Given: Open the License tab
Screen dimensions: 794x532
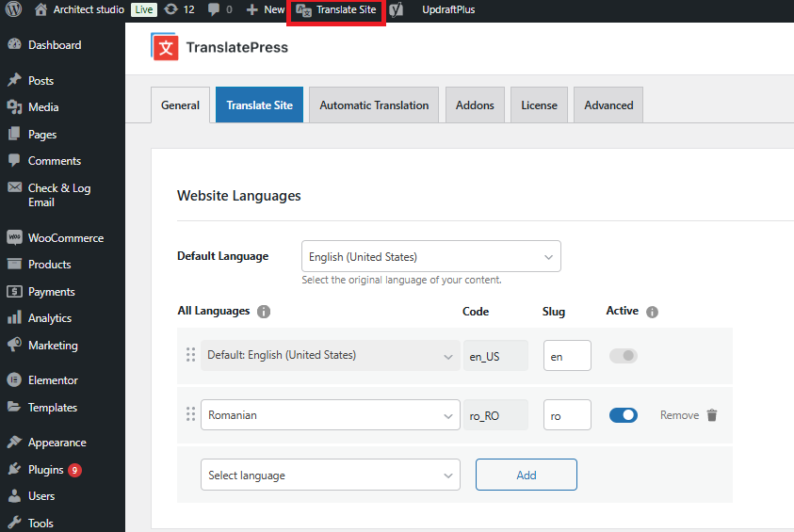Looking at the screenshot, I should [x=540, y=105].
